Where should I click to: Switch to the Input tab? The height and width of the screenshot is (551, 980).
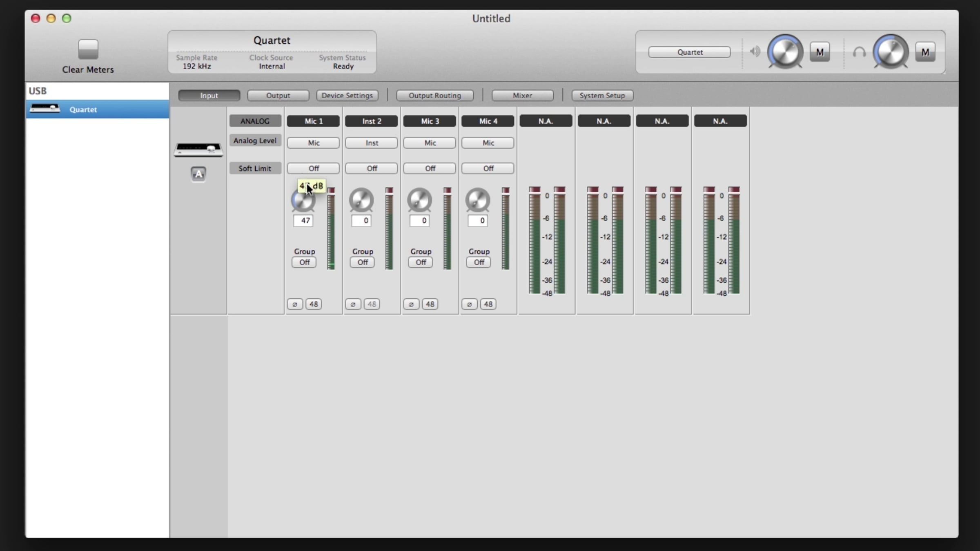[209, 96]
